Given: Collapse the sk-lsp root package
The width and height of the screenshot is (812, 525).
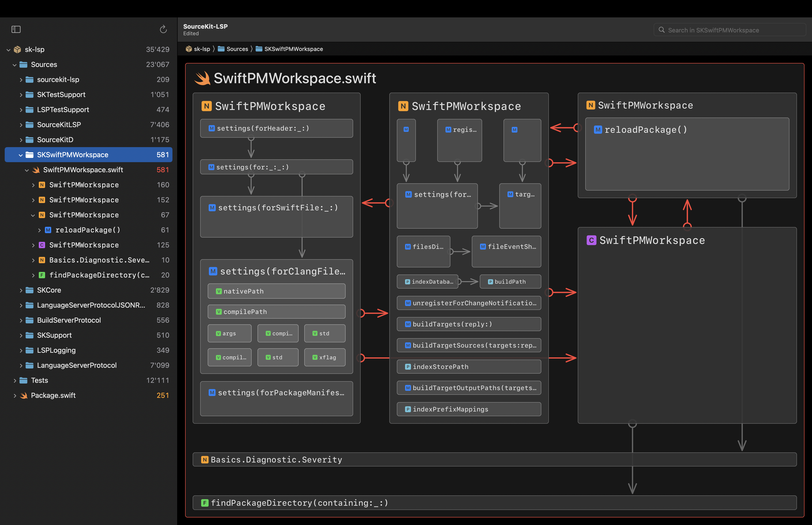Looking at the screenshot, I should tap(8, 50).
